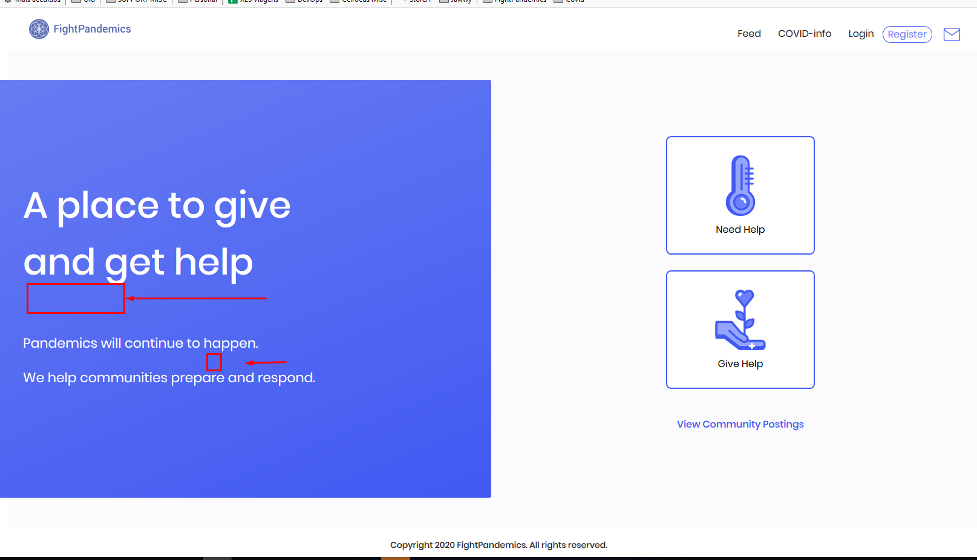977x560 pixels.
Task: Click the Need Help label
Action: [740, 230]
